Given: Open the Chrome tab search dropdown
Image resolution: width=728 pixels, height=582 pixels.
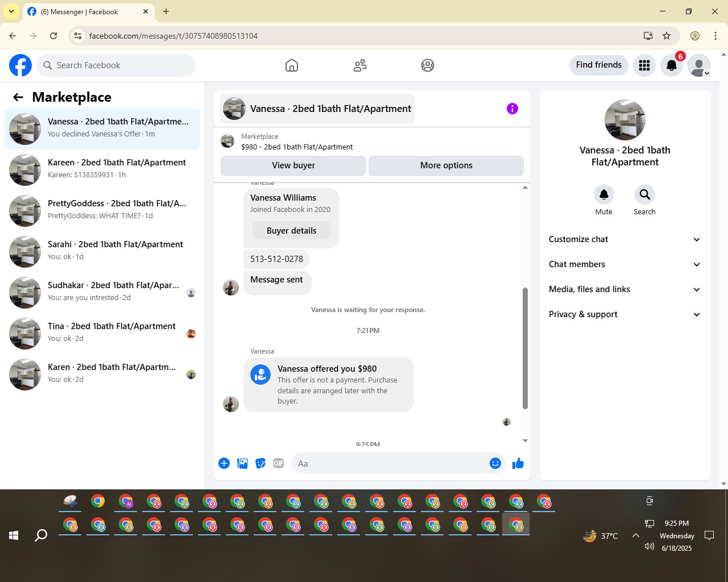Looking at the screenshot, I should [x=11, y=11].
